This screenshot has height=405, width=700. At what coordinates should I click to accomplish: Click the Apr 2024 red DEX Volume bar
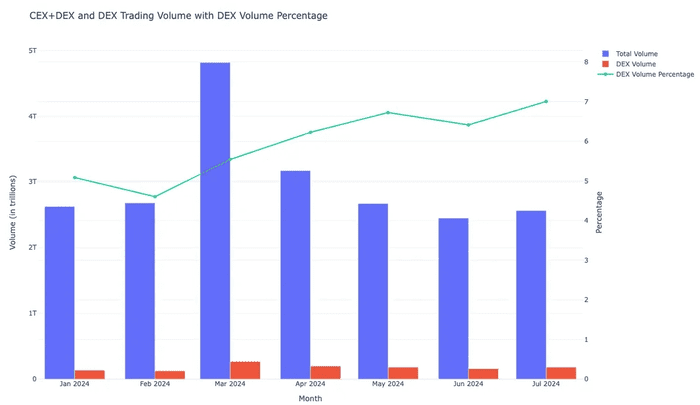325,372
